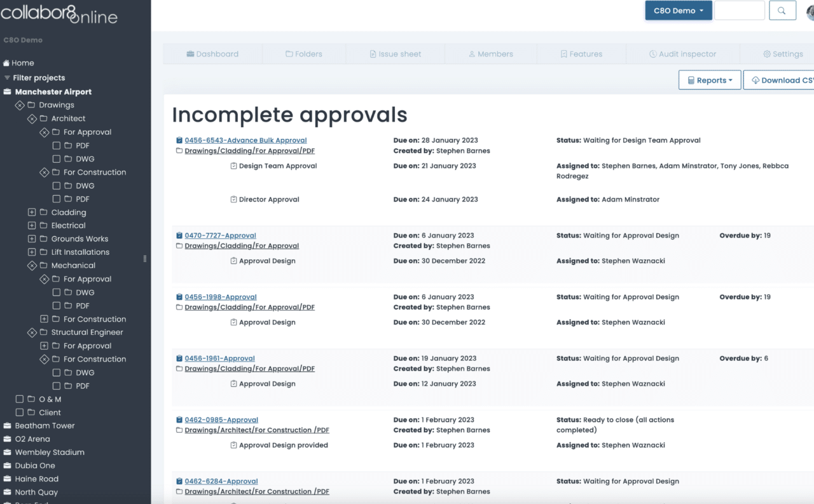Click the search magnifying glass icon
Image resolution: width=814 pixels, height=504 pixels.
pyautogui.click(x=782, y=10)
